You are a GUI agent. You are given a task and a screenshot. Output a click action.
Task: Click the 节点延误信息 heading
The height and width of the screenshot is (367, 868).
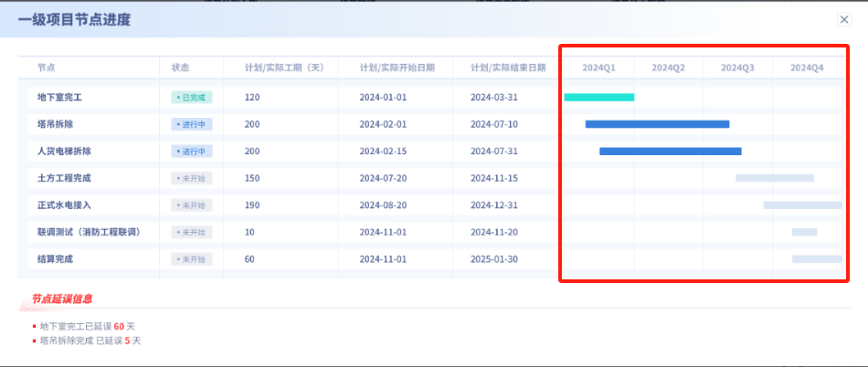(x=61, y=299)
